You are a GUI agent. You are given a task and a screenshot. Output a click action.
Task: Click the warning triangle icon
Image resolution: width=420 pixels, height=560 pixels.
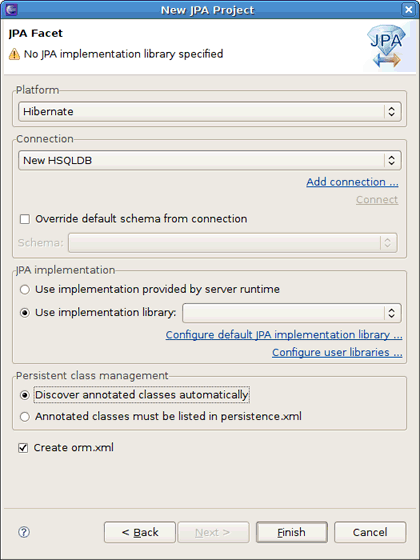click(x=14, y=54)
